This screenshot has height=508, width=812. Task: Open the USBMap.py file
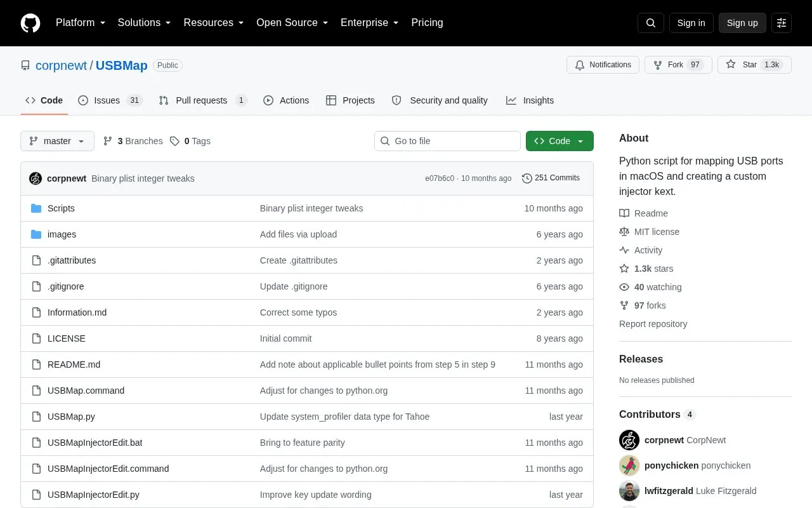71,417
